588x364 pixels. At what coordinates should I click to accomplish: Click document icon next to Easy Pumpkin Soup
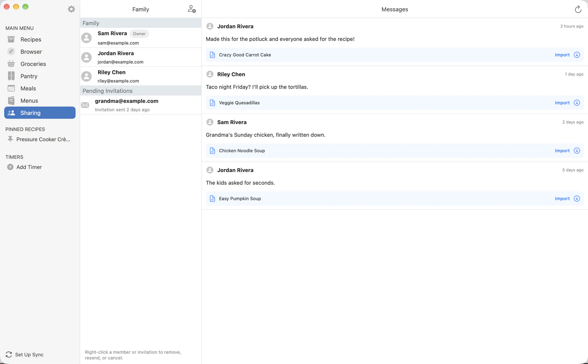[x=212, y=199]
